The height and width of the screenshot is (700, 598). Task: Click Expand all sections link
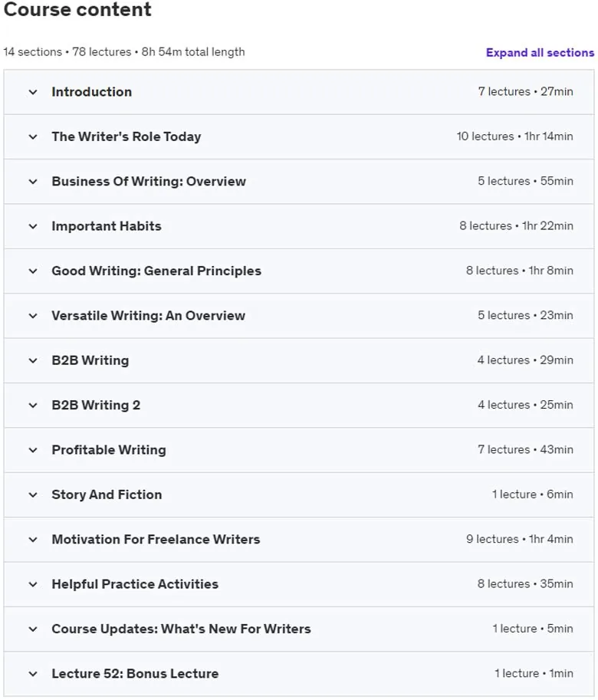540,53
